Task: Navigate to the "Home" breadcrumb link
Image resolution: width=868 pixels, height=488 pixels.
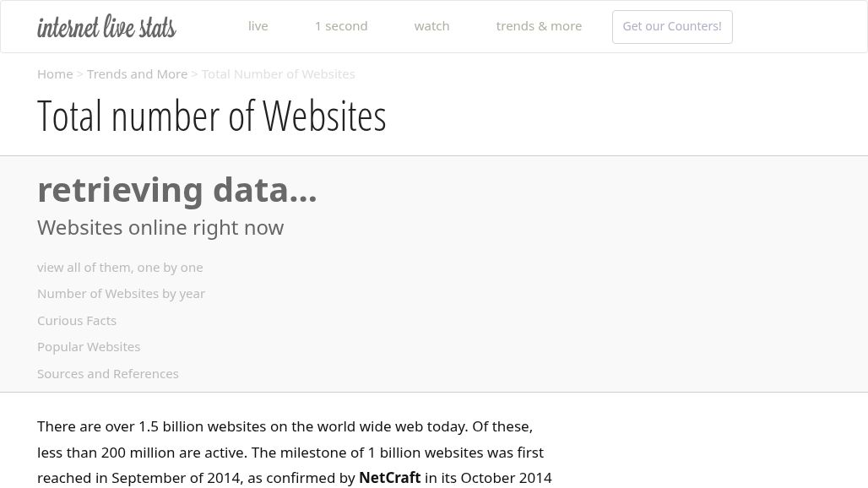Action: coord(55,73)
